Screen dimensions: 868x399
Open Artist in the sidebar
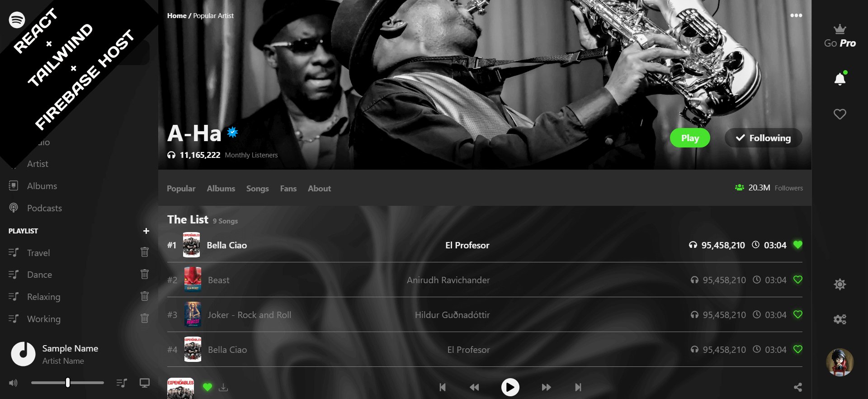[x=38, y=164]
